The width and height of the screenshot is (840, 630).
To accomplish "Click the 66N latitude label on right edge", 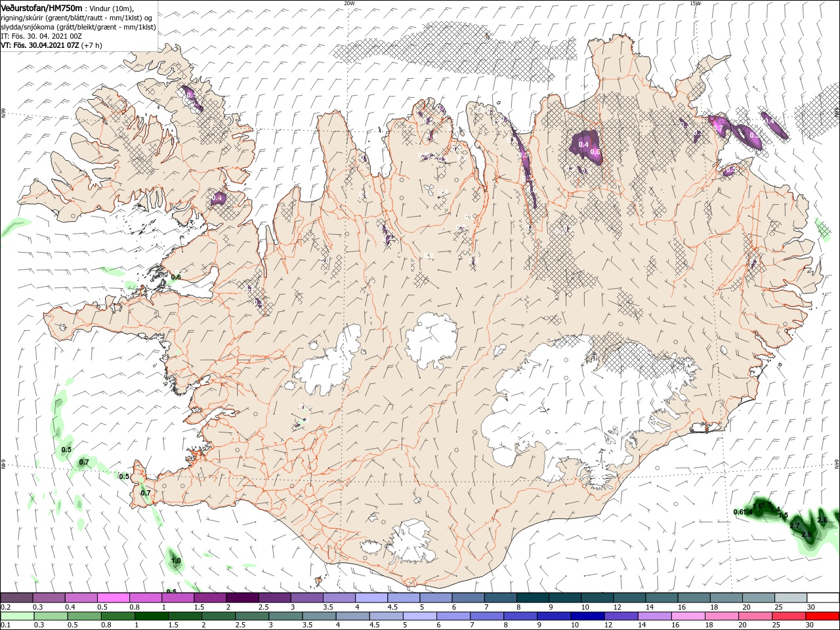I will (837, 112).
